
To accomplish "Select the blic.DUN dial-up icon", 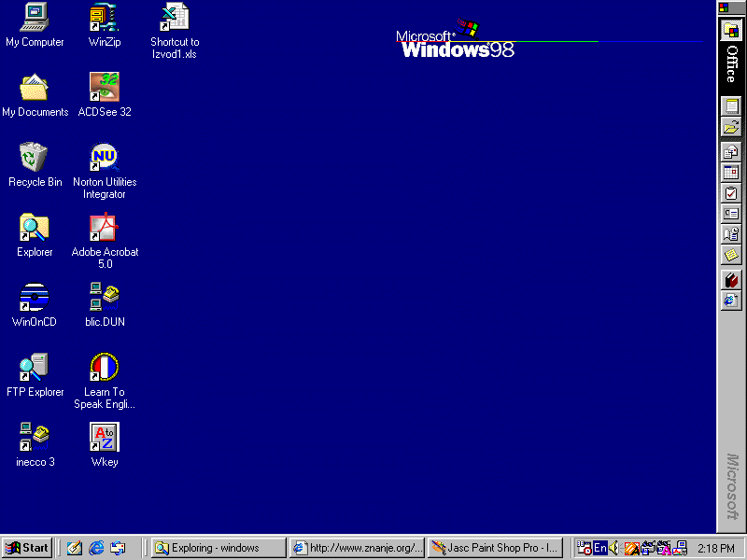I will click(x=105, y=297).
